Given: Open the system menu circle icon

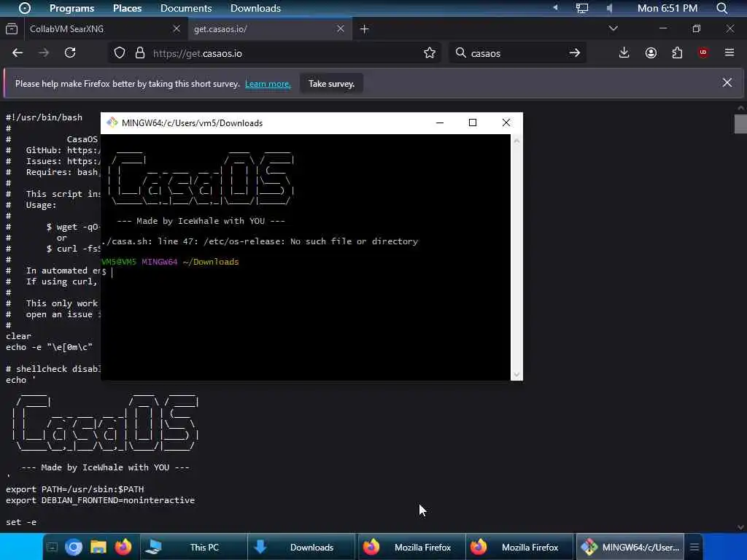Looking at the screenshot, I should [x=24, y=8].
